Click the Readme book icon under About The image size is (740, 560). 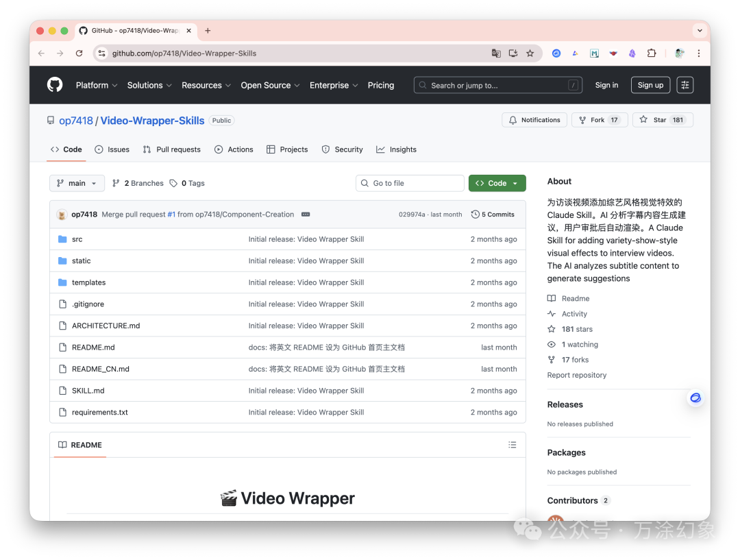[552, 298]
